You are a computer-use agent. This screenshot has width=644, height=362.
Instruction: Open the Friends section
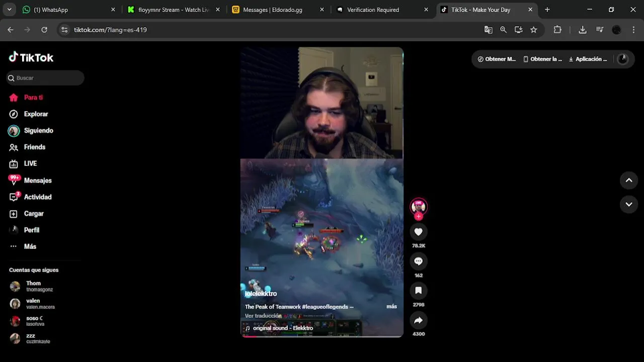coord(34,147)
